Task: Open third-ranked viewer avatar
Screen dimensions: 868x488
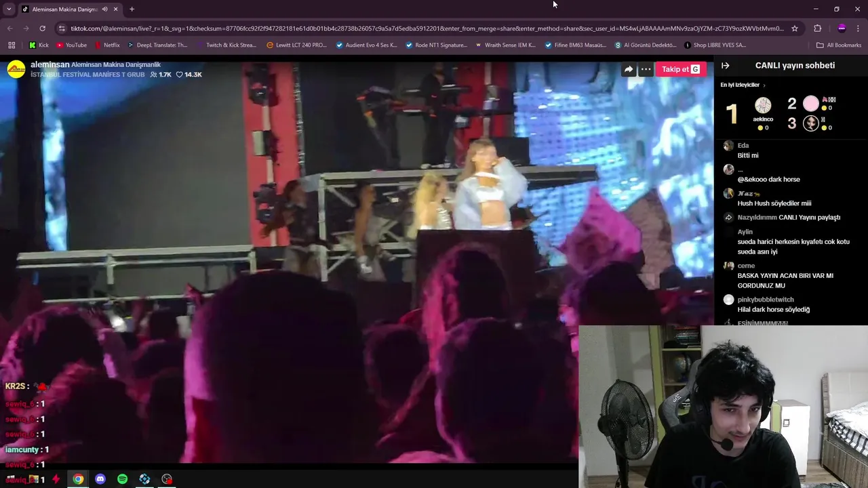Action: 811,123
